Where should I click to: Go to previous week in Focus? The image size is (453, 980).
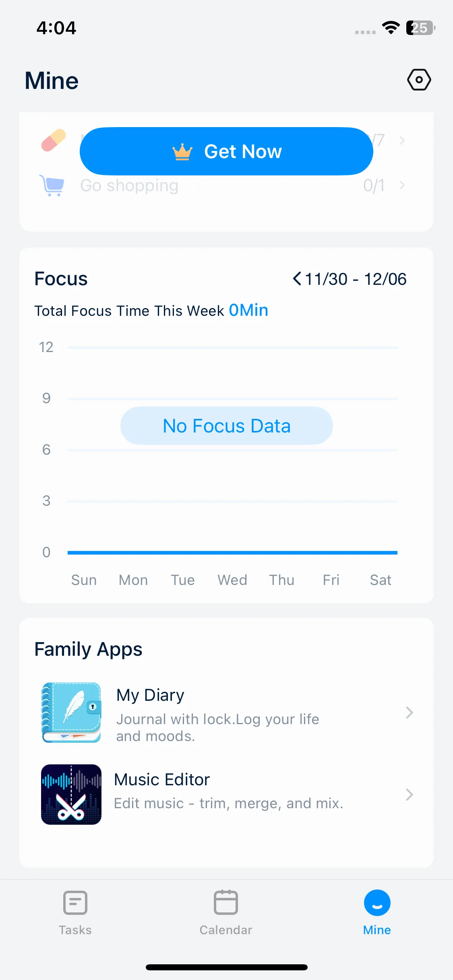[x=297, y=279]
